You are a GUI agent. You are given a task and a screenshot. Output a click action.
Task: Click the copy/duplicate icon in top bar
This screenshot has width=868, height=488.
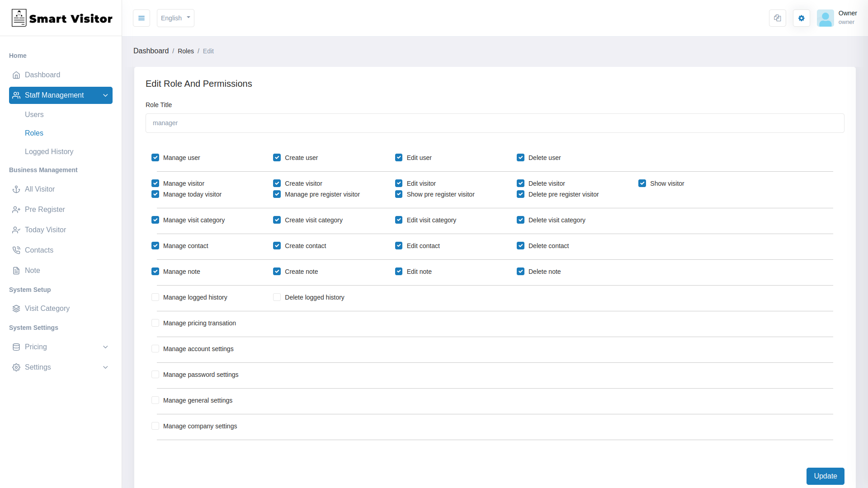[x=778, y=18]
